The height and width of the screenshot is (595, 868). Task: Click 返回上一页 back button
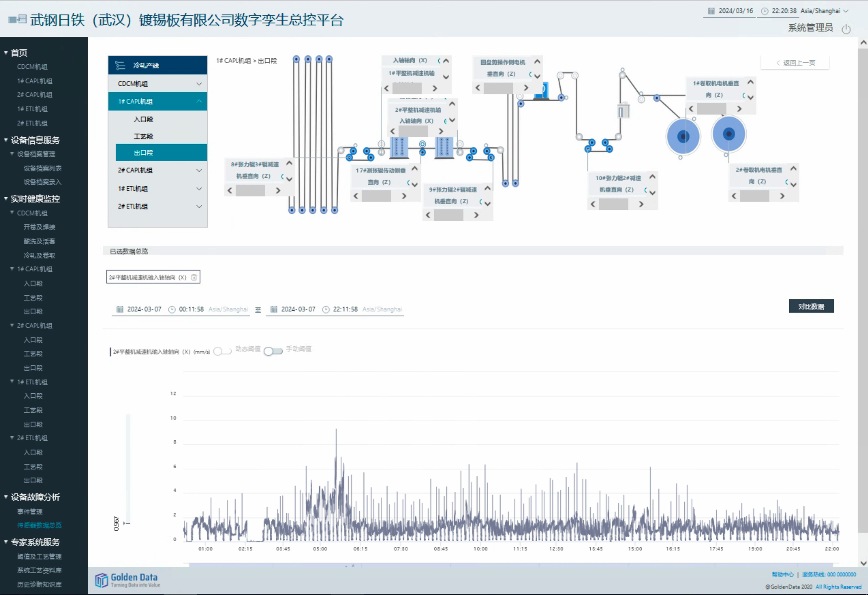[x=795, y=63]
